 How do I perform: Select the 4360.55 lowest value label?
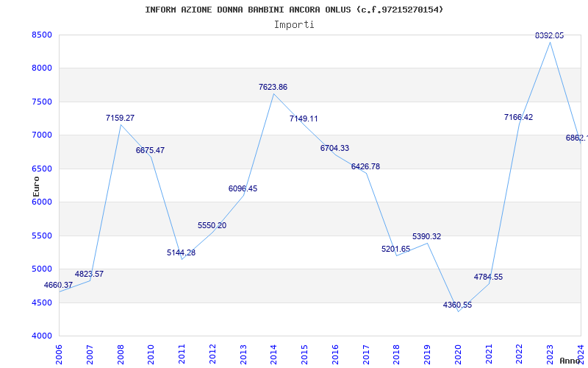click(x=457, y=305)
